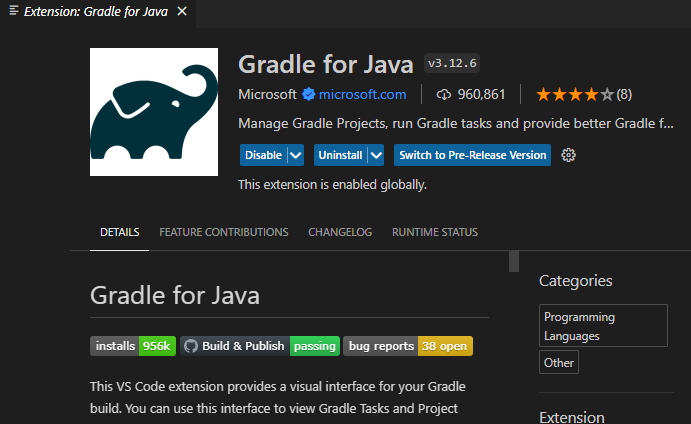The height and width of the screenshot is (424, 691).
Task: Open the Programming Languages category
Action: coord(603,326)
